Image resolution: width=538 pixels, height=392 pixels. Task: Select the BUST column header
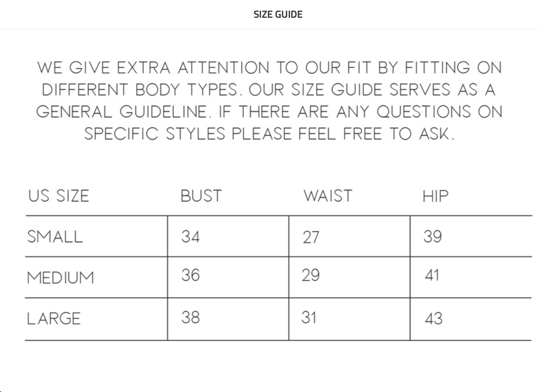pyautogui.click(x=201, y=196)
